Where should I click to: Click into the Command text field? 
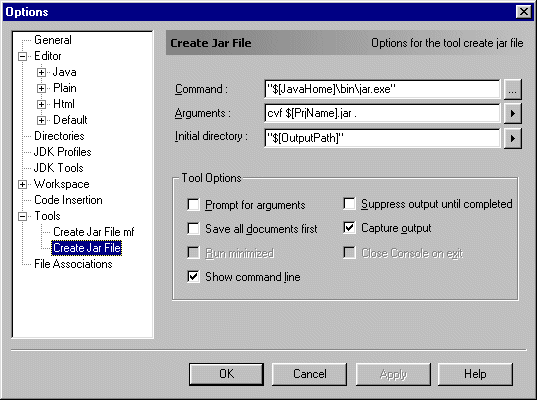coord(382,89)
